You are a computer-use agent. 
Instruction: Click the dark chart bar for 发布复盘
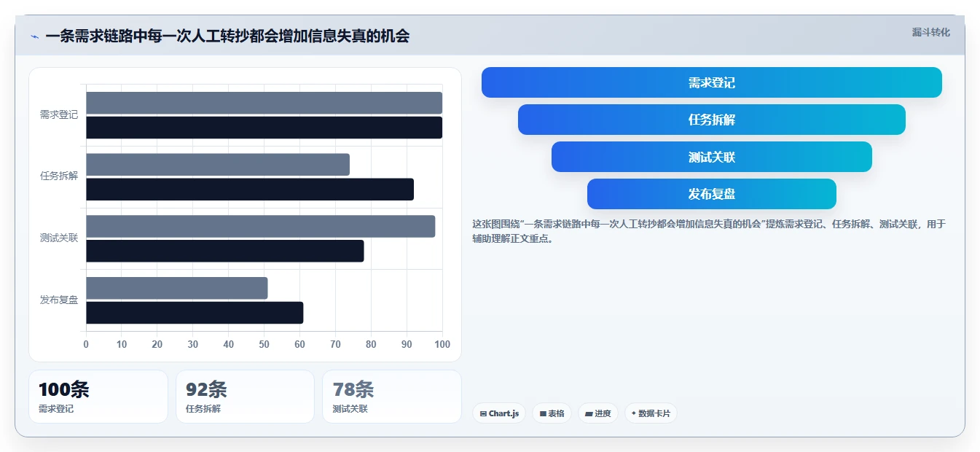195,313
